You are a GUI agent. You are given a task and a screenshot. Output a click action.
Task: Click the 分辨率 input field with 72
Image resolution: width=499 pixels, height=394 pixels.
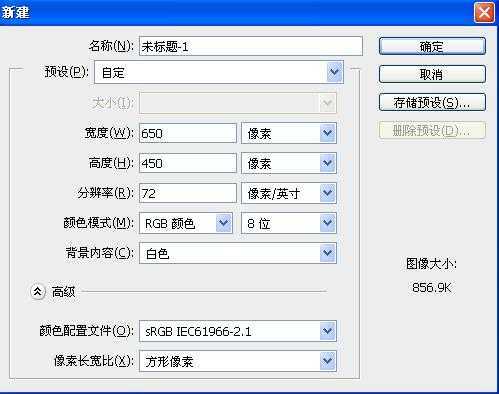click(x=188, y=193)
